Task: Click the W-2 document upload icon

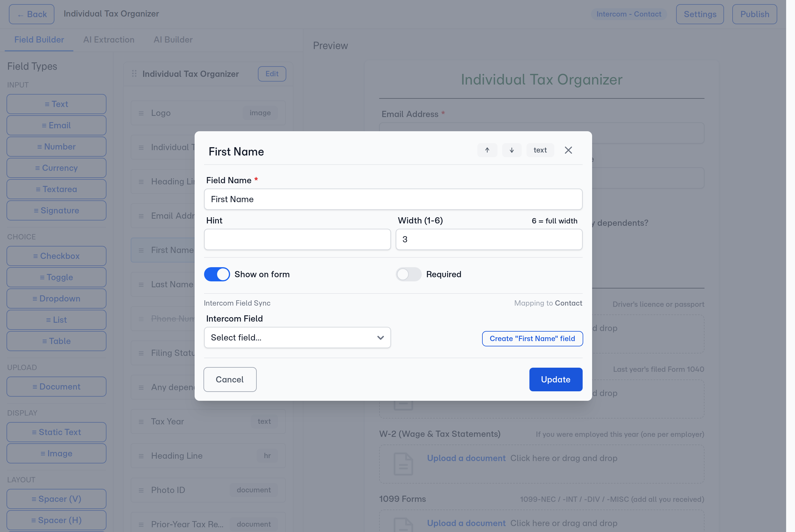Action: point(403,464)
